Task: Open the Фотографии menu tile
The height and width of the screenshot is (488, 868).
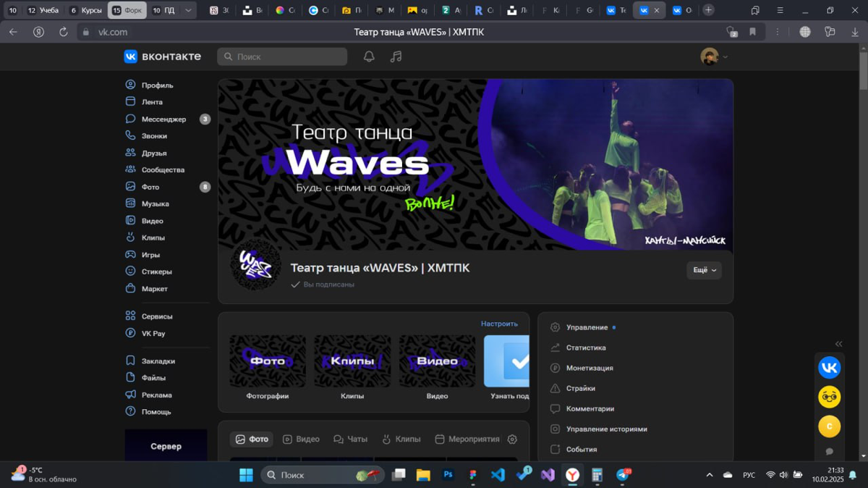Action: (x=268, y=366)
